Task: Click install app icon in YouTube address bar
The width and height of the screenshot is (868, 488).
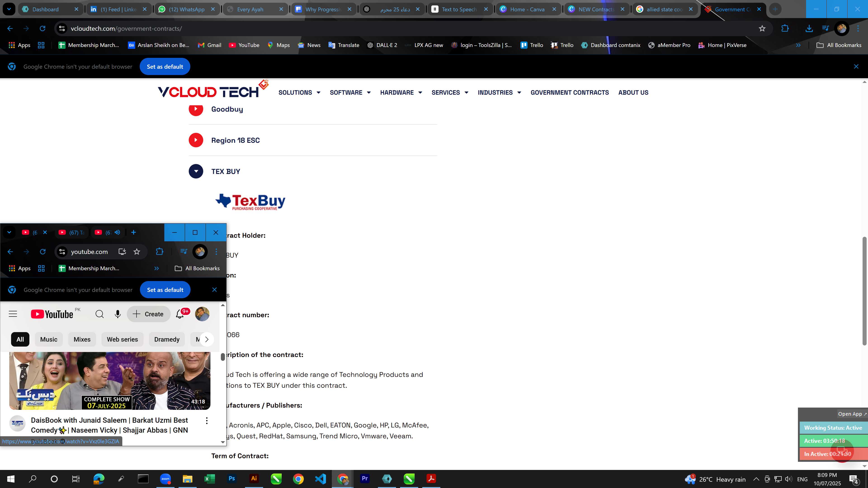Action: pyautogui.click(x=122, y=252)
